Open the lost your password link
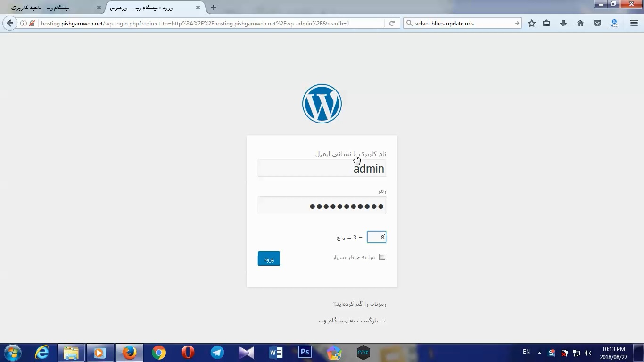This screenshot has height=362, width=644. [360, 304]
